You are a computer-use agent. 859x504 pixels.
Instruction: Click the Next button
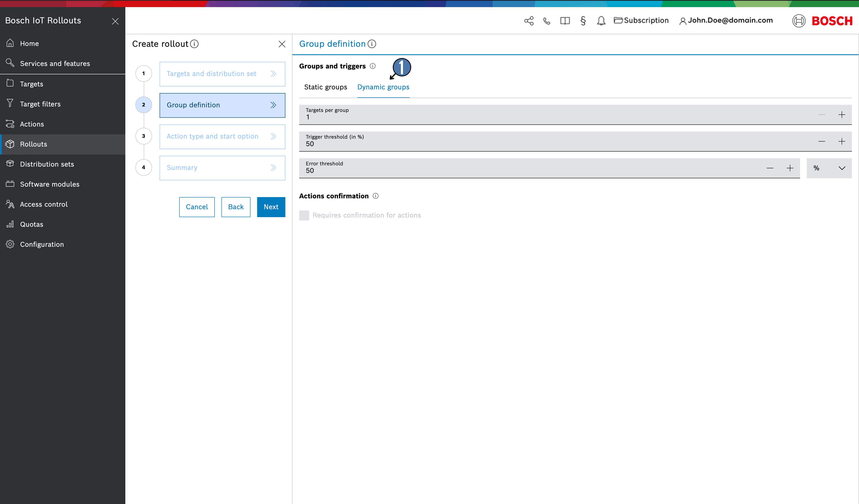click(271, 207)
